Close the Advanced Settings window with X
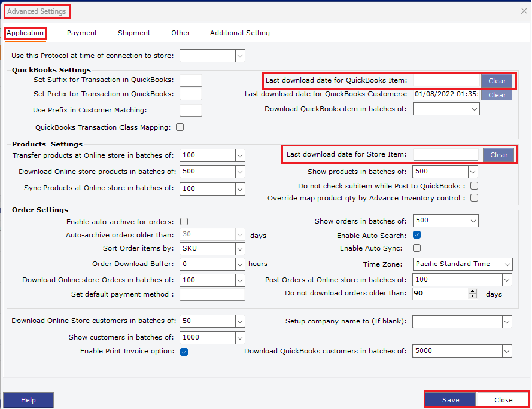Screen dimensions: 532x409 click(524, 11)
